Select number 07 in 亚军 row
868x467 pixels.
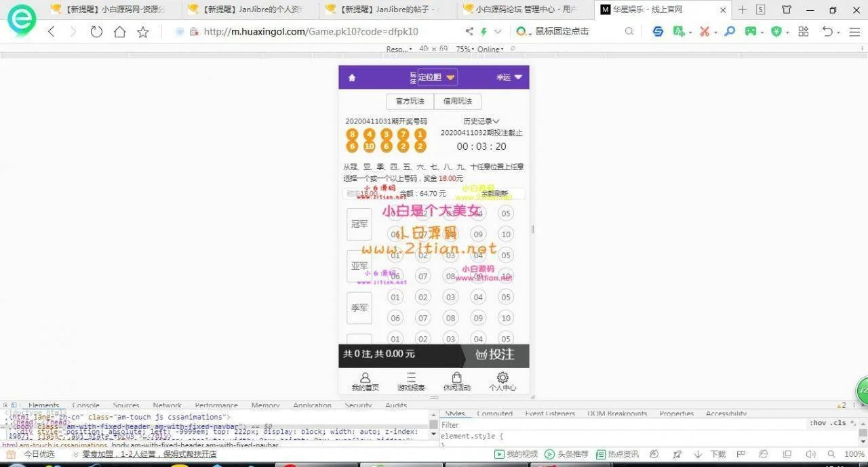point(423,277)
